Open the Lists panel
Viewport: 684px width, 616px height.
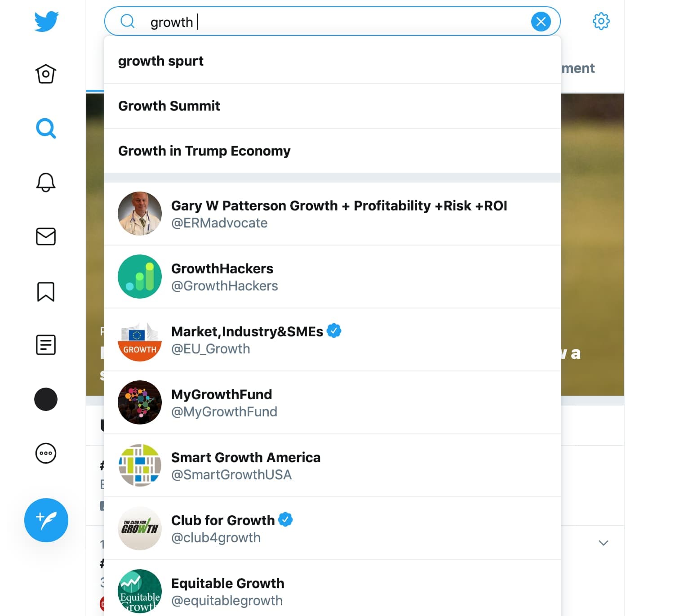[x=45, y=345]
